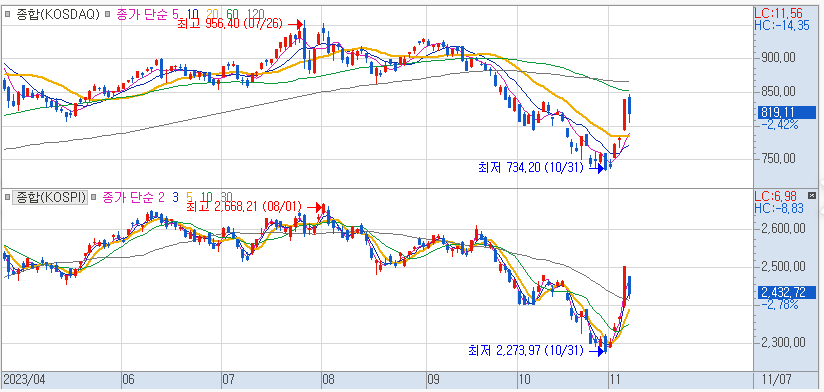This screenshot has width=824, height=392.
Task: Click the HC:-8,83 value on KOSPI axis
Action: tap(779, 209)
